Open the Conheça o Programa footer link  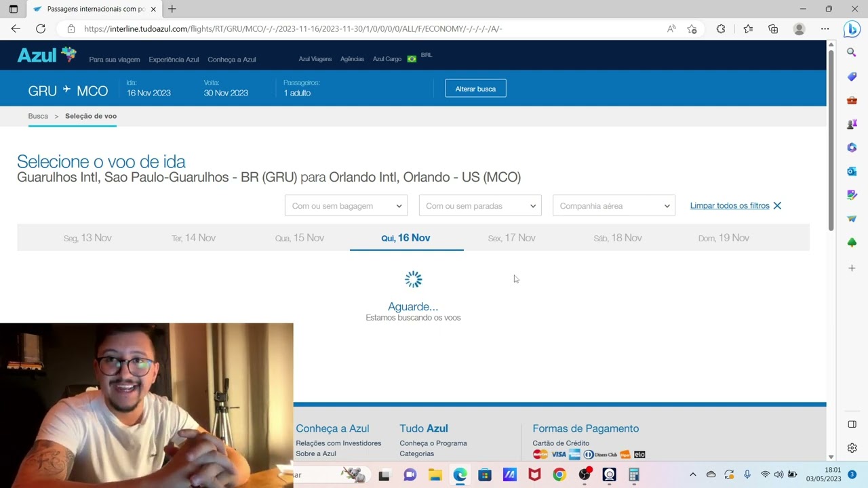coord(433,443)
